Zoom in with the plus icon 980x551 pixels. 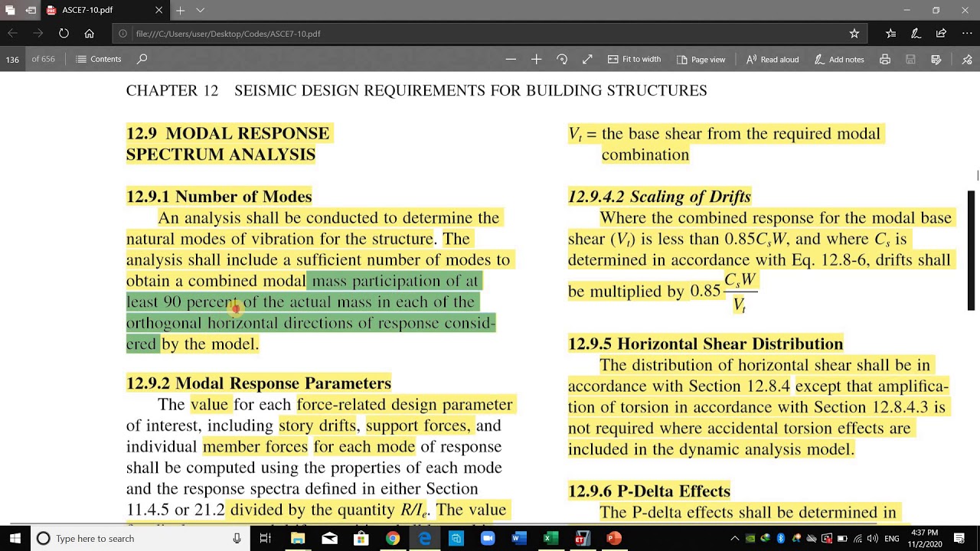[x=536, y=59]
